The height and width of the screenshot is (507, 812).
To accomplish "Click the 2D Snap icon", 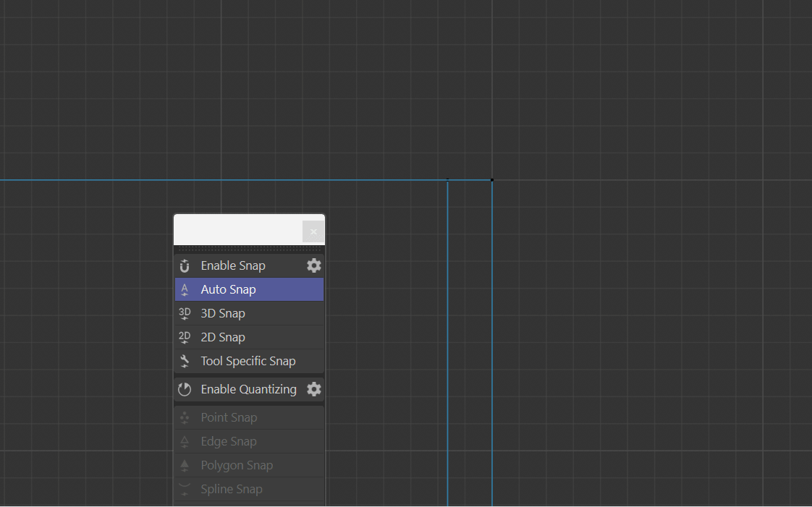I will pyautogui.click(x=185, y=338).
